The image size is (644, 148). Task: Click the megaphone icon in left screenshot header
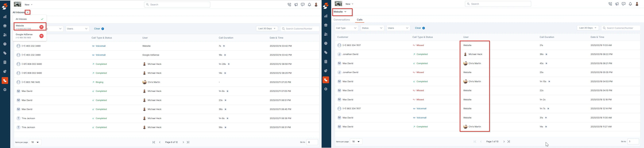(296, 5)
